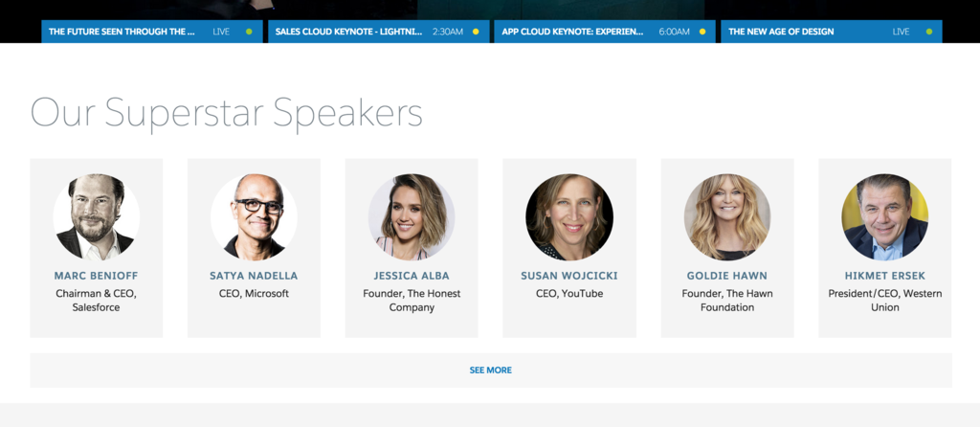
Task: Open The New Age of Design session tab
Action: click(x=832, y=32)
